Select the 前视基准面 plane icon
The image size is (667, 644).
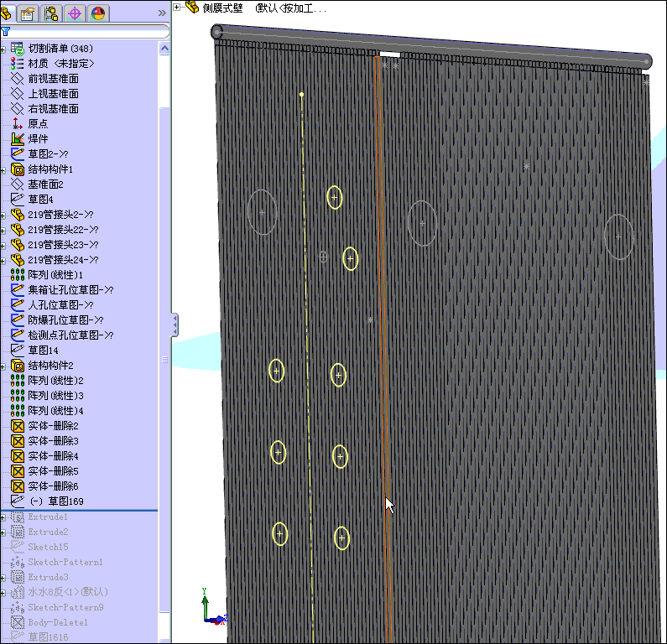[18, 79]
